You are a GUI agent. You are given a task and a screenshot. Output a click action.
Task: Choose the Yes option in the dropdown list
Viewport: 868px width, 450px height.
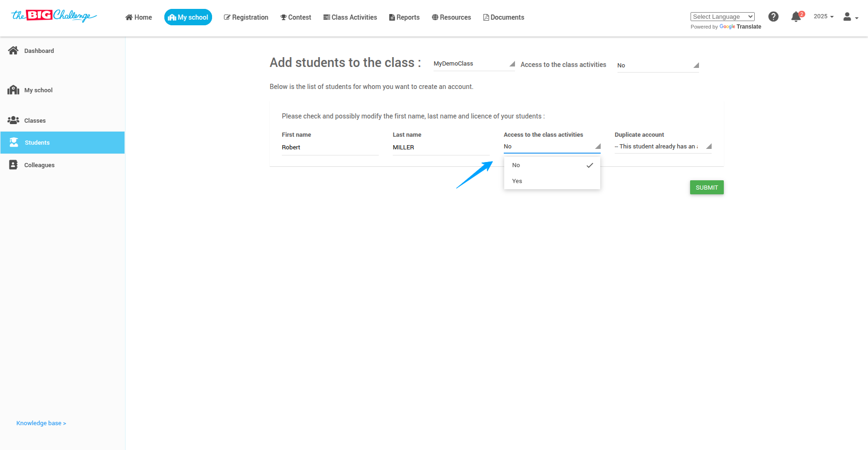(x=552, y=181)
